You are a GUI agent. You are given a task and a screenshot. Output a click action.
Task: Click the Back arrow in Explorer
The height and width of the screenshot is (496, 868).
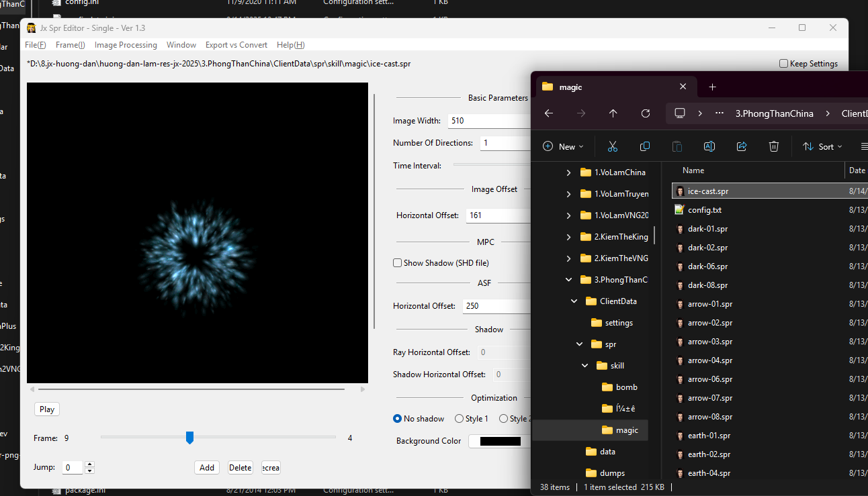(549, 113)
